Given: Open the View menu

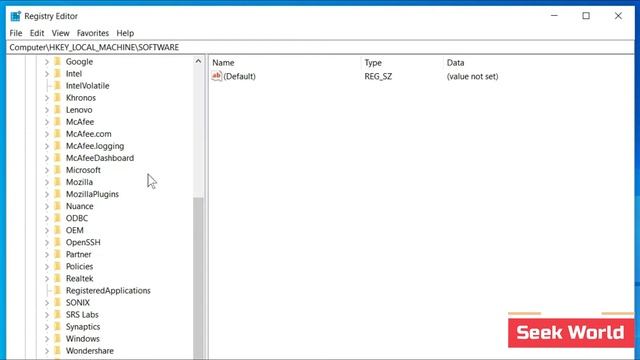Looking at the screenshot, I should (60, 33).
